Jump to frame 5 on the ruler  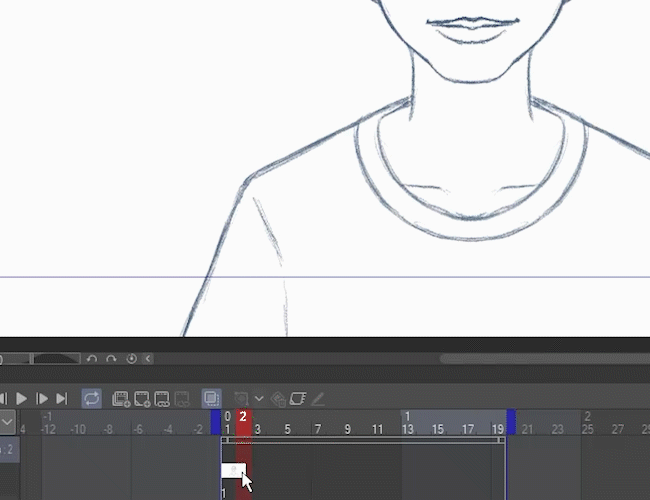(287, 429)
